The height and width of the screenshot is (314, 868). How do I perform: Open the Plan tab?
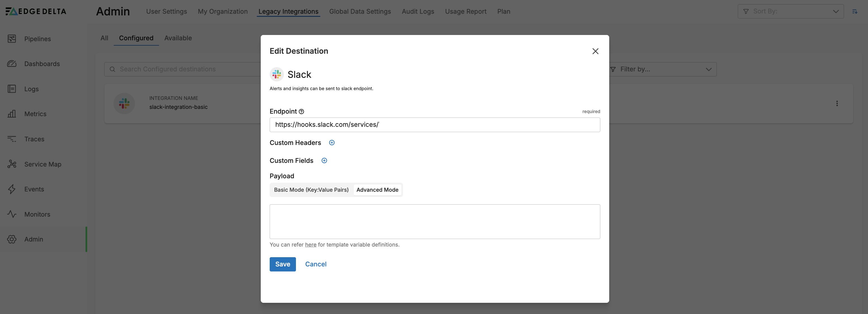(x=504, y=11)
